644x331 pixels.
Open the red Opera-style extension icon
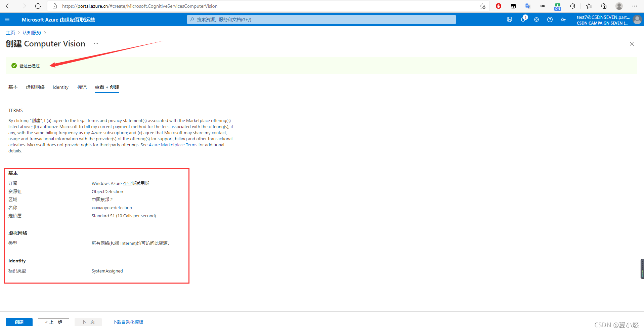pyautogui.click(x=499, y=6)
